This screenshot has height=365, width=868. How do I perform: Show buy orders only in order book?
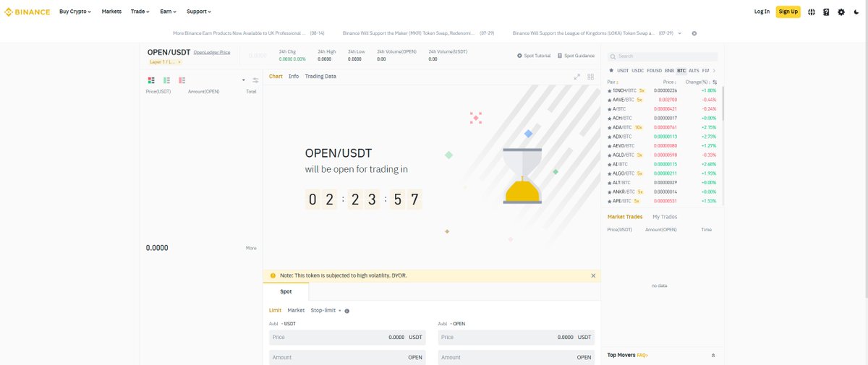click(x=166, y=80)
